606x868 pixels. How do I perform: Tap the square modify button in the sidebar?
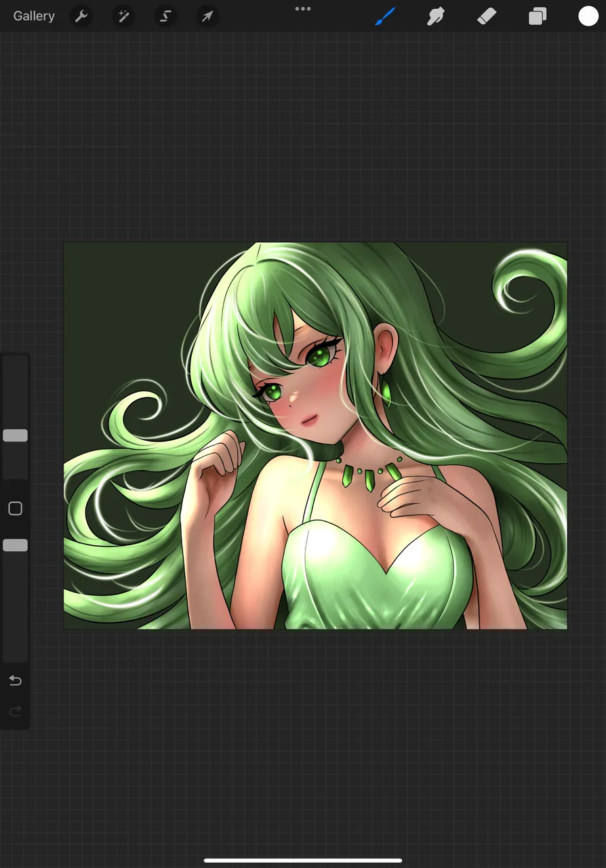pos(15,509)
